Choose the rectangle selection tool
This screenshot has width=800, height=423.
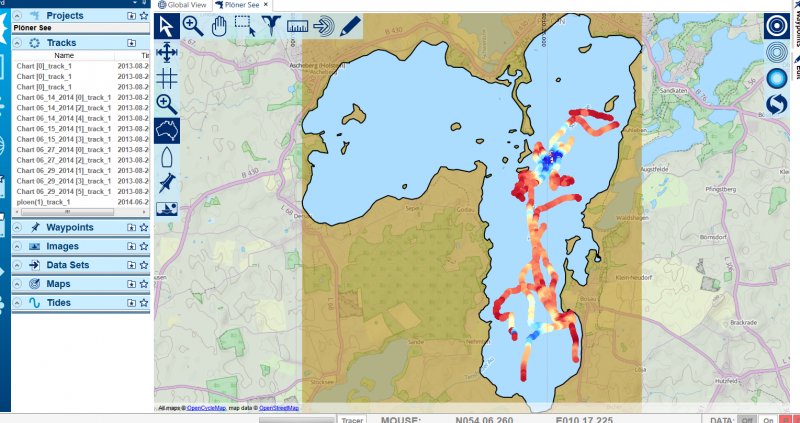click(245, 26)
